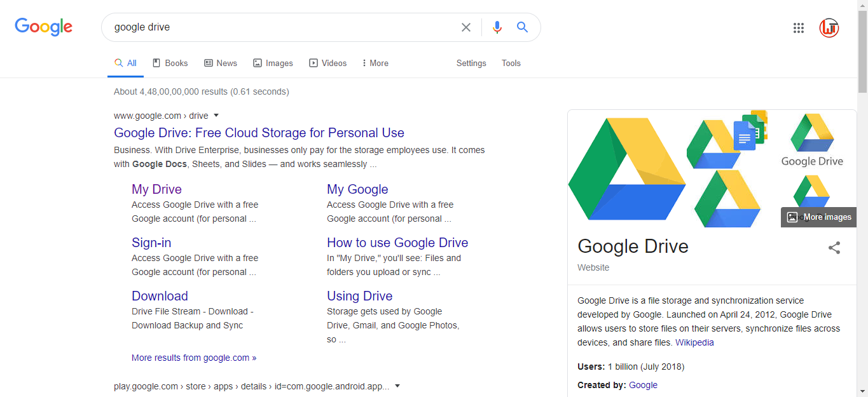Open Google Drive: Free Cloud Storage result
The image size is (868, 397).
click(259, 133)
